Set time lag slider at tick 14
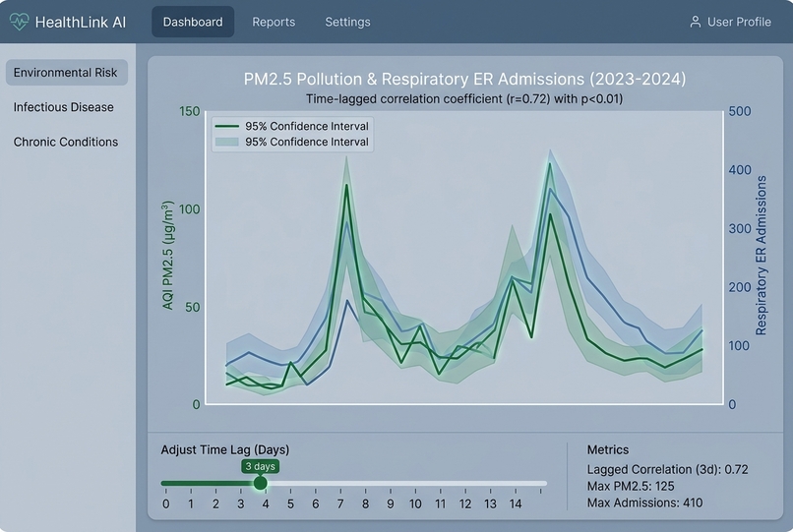The width and height of the screenshot is (793, 532). (x=516, y=484)
